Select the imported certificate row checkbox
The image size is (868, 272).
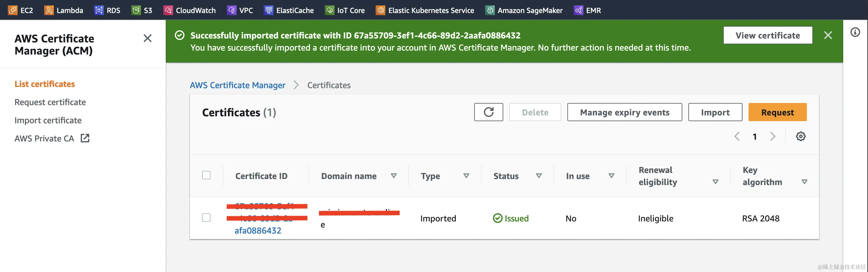pyautogui.click(x=206, y=217)
